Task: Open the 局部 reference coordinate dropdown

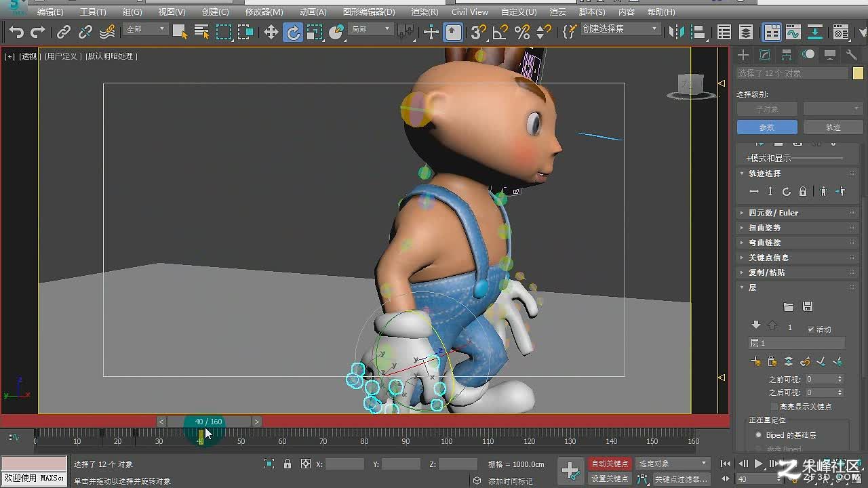Action: coord(370,29)
